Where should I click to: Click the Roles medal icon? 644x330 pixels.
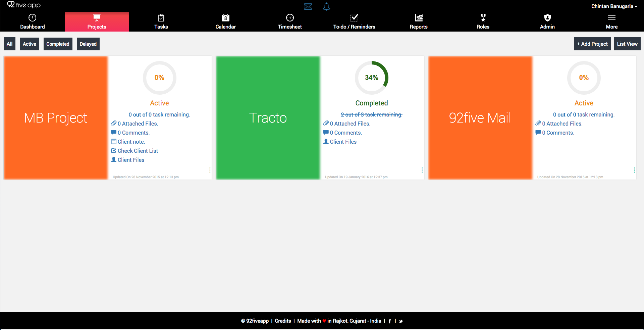tap(483, 17)
